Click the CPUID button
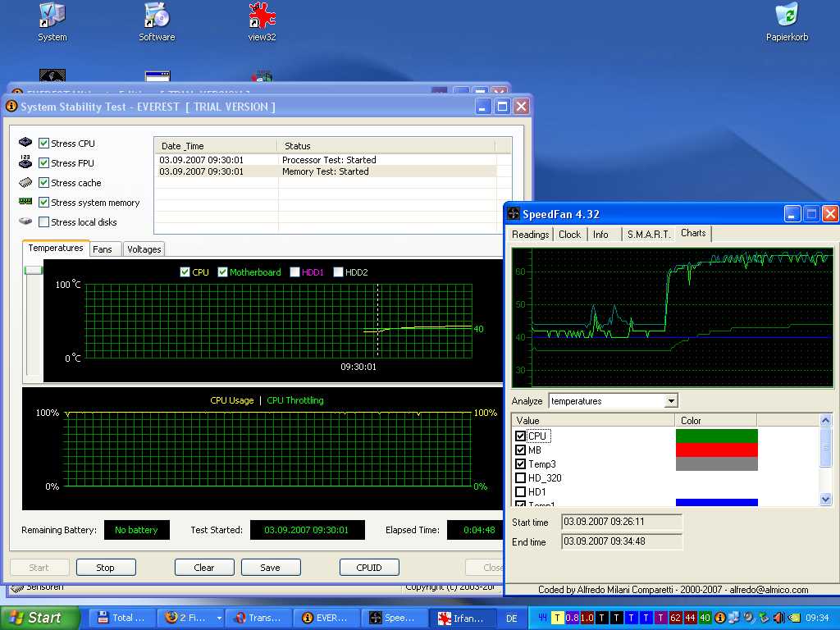The width and height of the screenshot is (840, 630). coord(369,568)
